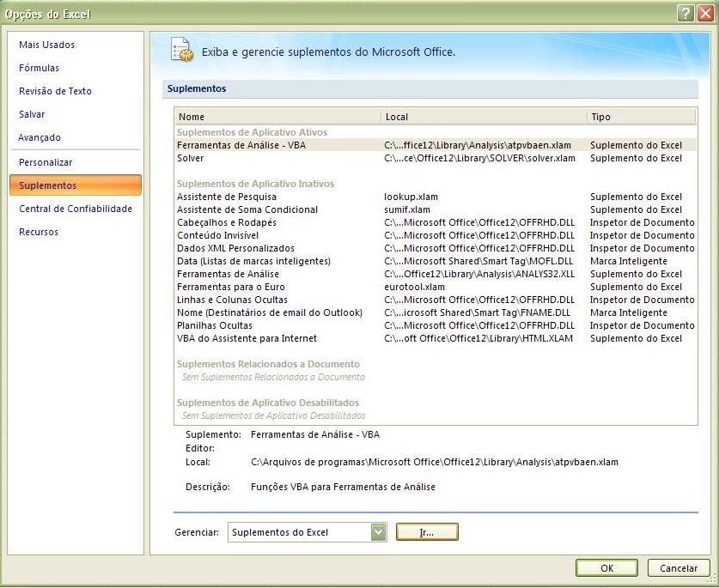The width and height of the screenshot is (719, 588).
Task: Select Dados XML Personalizados entry
Action: (x=436, y=248)
